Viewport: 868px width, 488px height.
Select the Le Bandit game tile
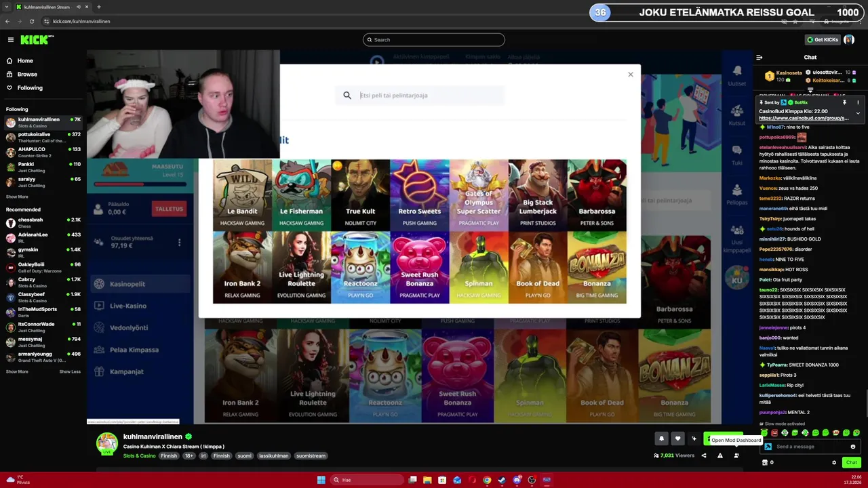click(242, 195)
